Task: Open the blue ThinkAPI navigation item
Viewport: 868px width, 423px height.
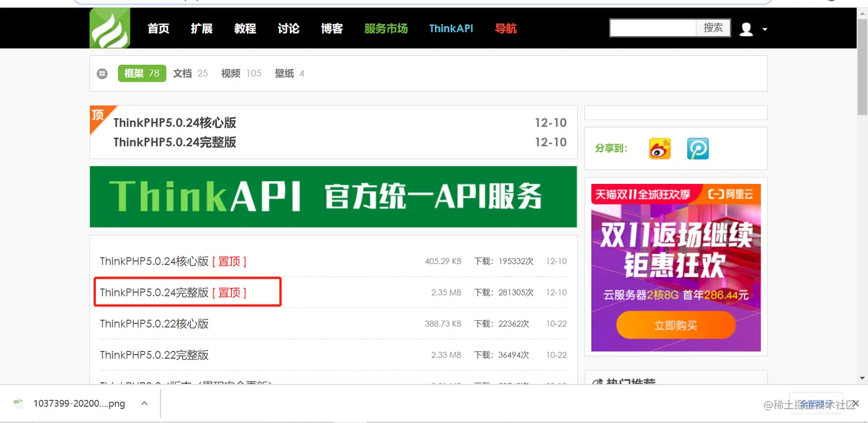Action: [x=451, y=29]
